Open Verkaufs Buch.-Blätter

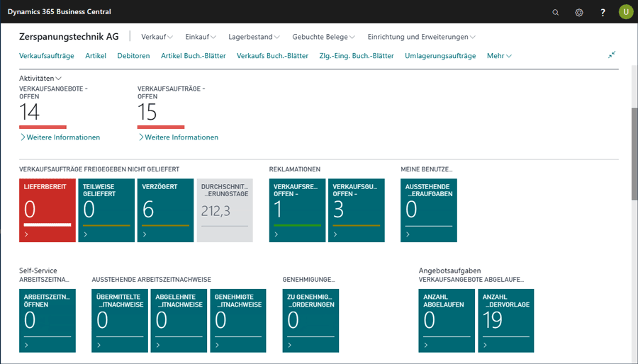pos(273,56)
